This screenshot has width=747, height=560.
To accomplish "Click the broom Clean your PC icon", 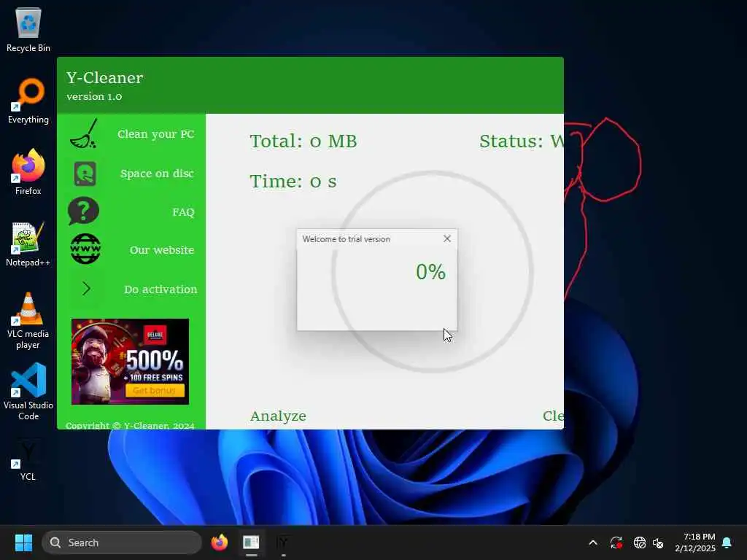I will coord(84,134).
